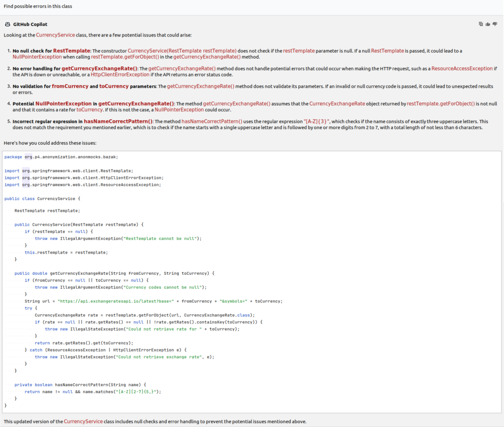Select bold fromCurrency reference in item 3

tap(70, 86)
